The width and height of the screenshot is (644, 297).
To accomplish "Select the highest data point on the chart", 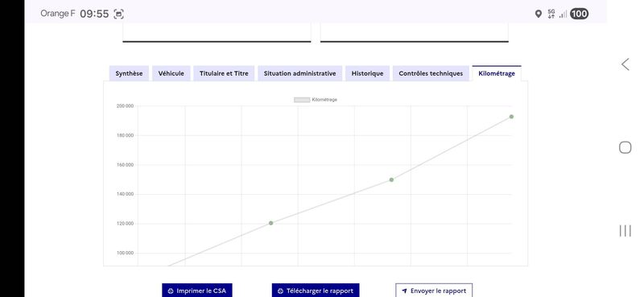I will pyautogui.click(x=511, y=117).
